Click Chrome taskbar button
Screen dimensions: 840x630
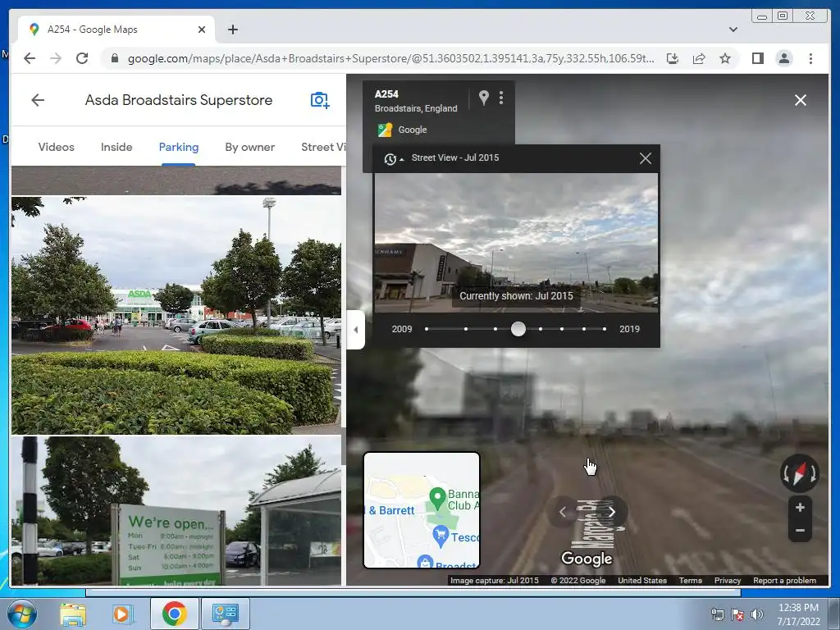point(174,614)
